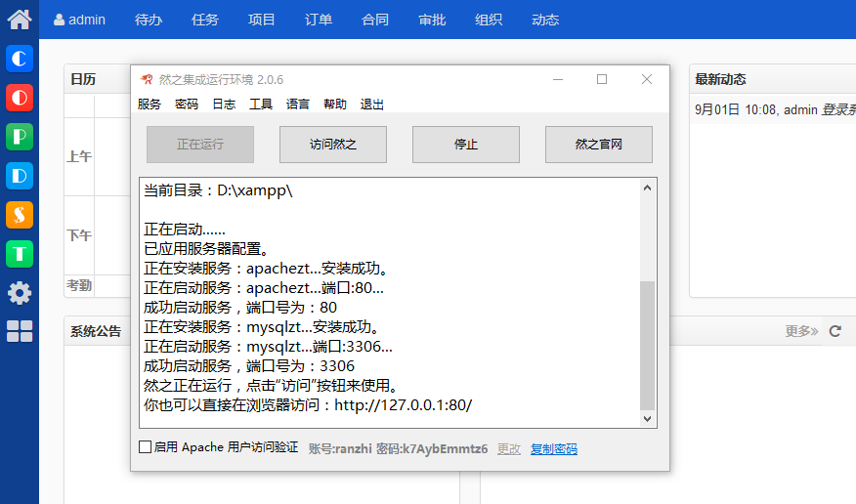Open the 更多» link
The height and width of the screenshot is (504, 856).
point(801,331)
